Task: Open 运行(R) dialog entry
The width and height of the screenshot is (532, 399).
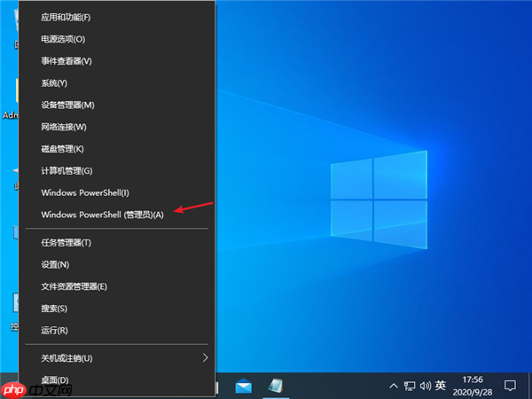Action: coord(116,331)
